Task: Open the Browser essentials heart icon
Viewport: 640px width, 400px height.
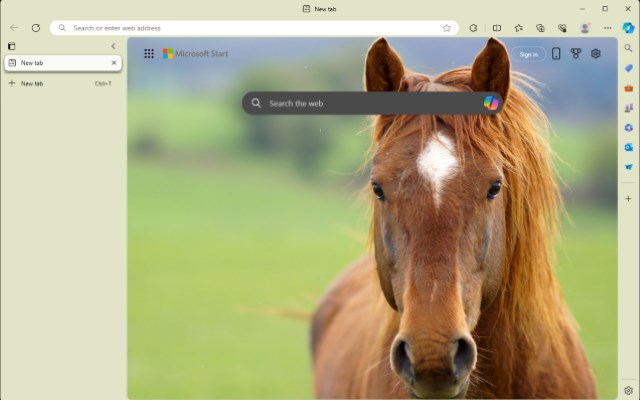Action: [x=562, y=28]
